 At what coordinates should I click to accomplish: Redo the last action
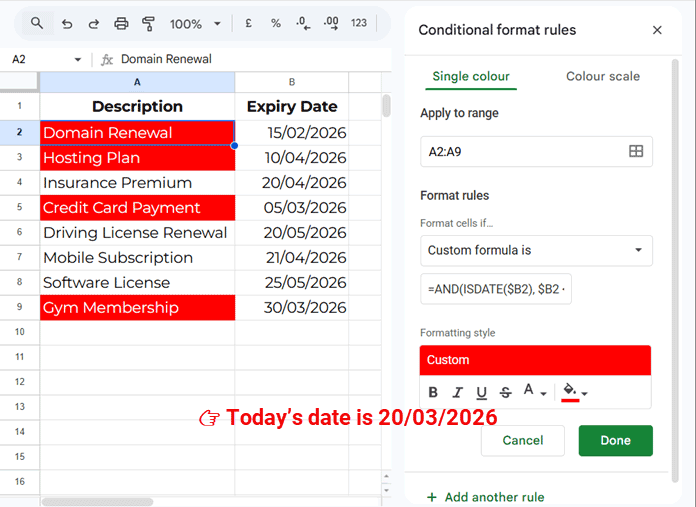[93, 24]
